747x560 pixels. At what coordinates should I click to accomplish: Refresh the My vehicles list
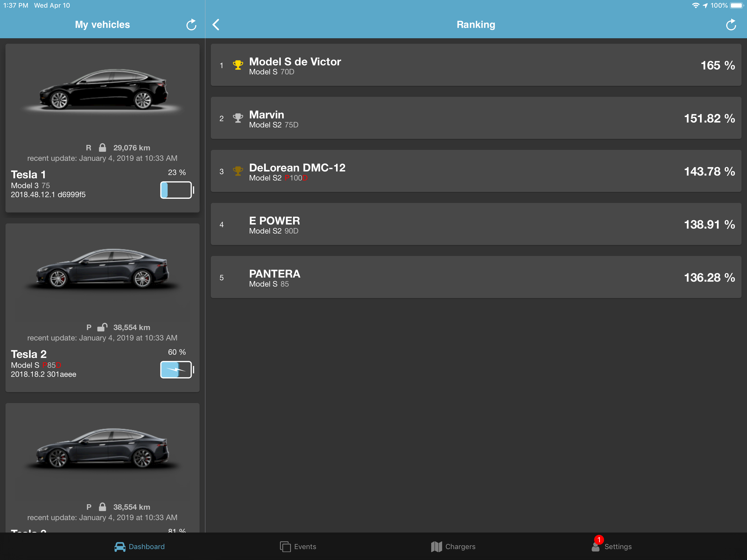click(x=191, y=25)
